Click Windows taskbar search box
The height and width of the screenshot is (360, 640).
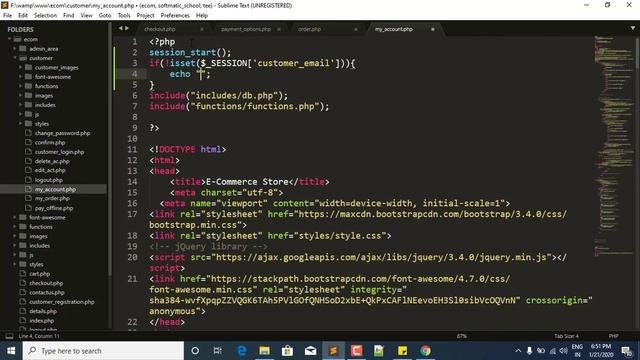pyautogui.click(x=103, y=351)
